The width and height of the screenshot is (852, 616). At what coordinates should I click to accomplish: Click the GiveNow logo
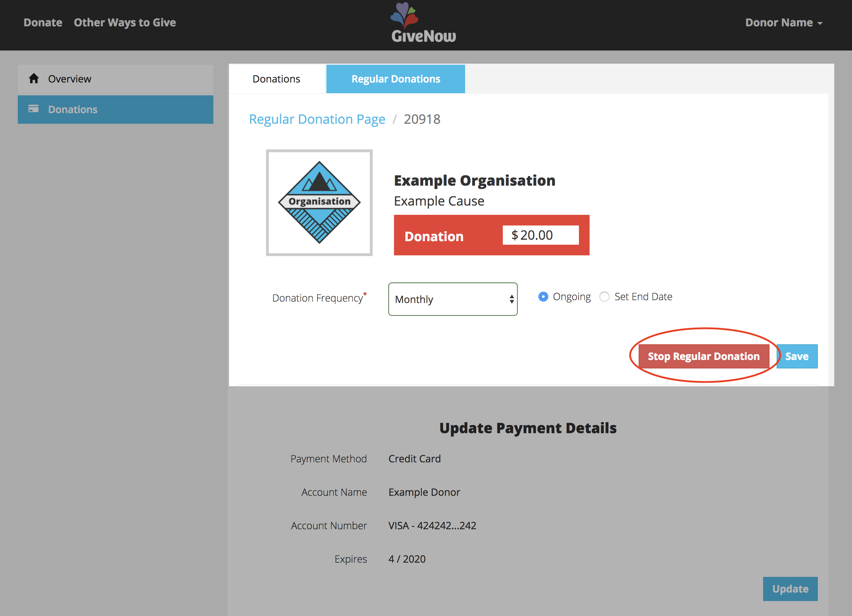point(424,22)
